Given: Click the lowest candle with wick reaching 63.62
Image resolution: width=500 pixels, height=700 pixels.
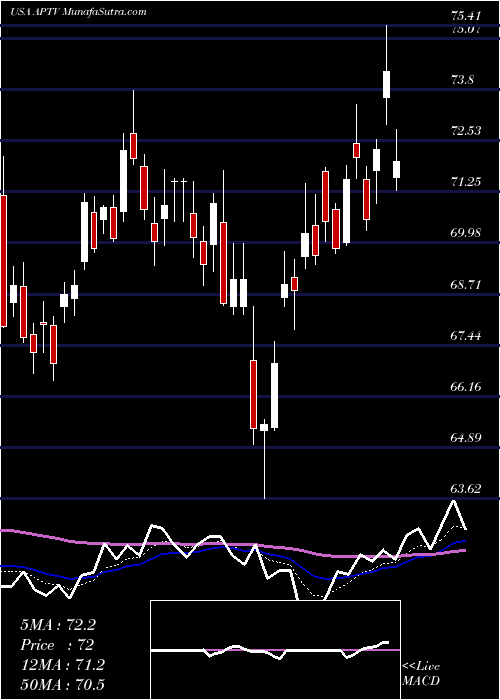Looking at the screenshot, I should [264, 427].
